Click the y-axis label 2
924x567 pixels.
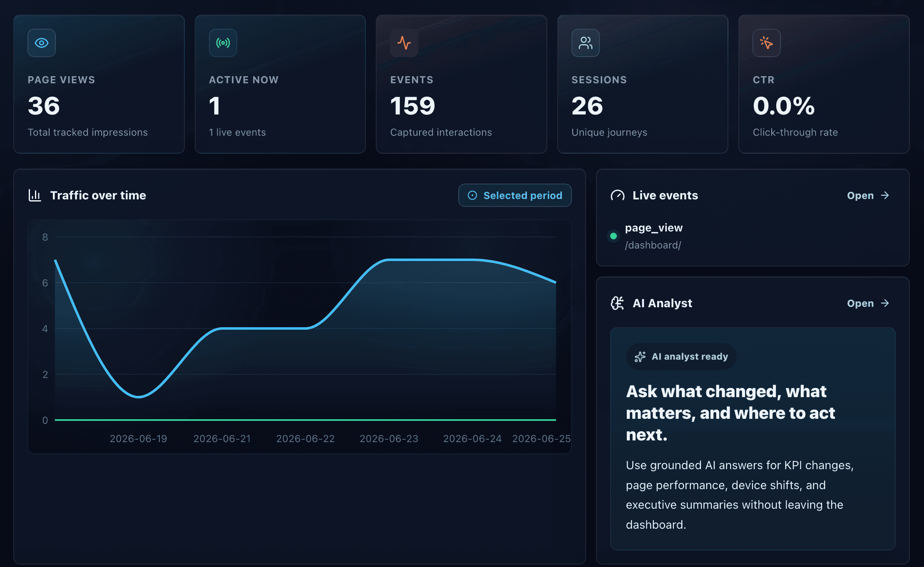45,375
